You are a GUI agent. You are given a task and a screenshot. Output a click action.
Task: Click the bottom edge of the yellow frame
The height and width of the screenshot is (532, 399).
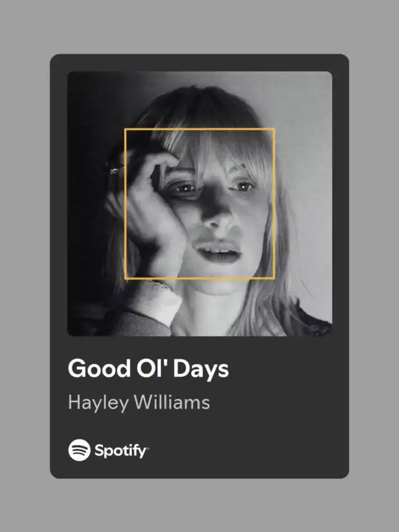coord(199,279)
